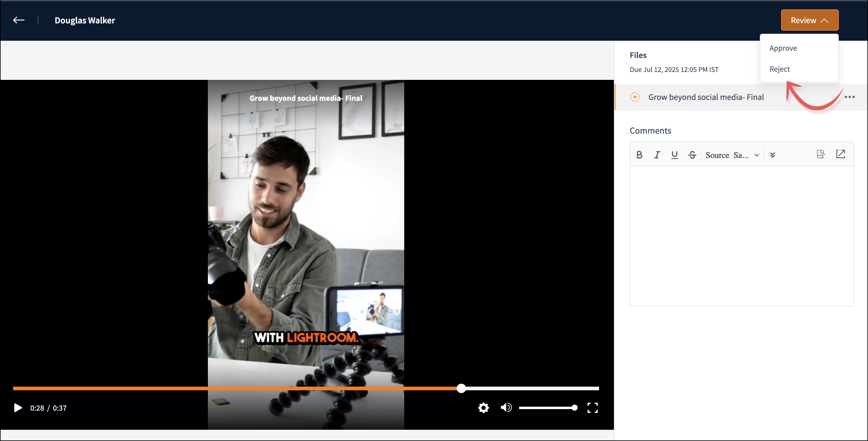Click inside the comments text area
868x441 pixels.
pyautogui.click(x=741, y=236)
